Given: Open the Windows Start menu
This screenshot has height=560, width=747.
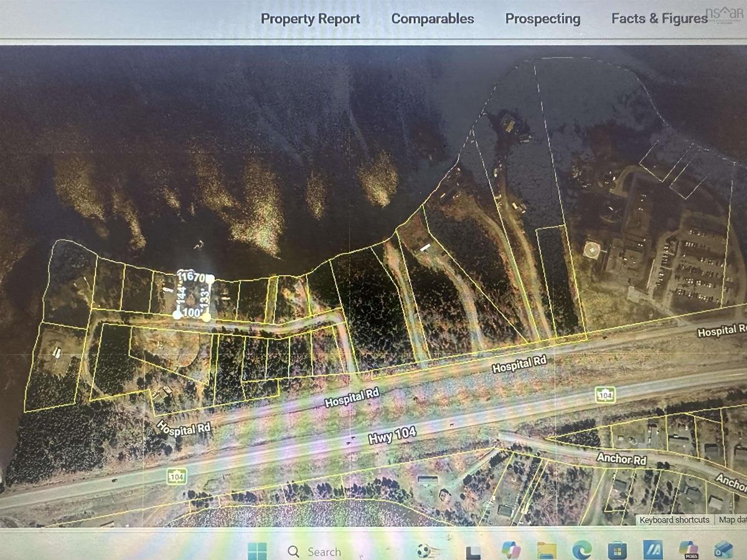Looking at the screenshot, I should [x=256, y=551].
